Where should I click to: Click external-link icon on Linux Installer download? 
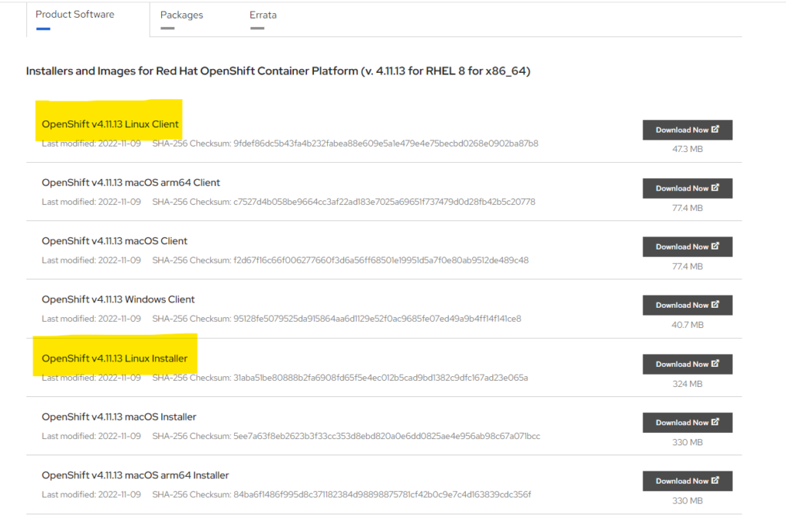(716, 364)
